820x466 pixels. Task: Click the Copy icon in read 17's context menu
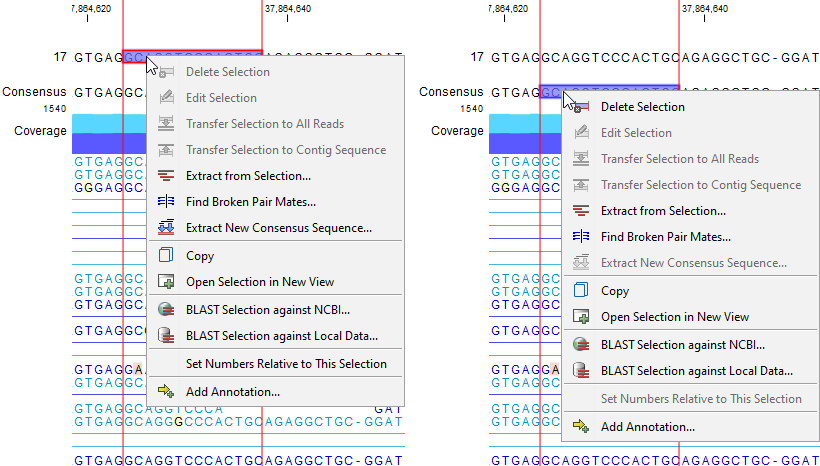point(167,256)
